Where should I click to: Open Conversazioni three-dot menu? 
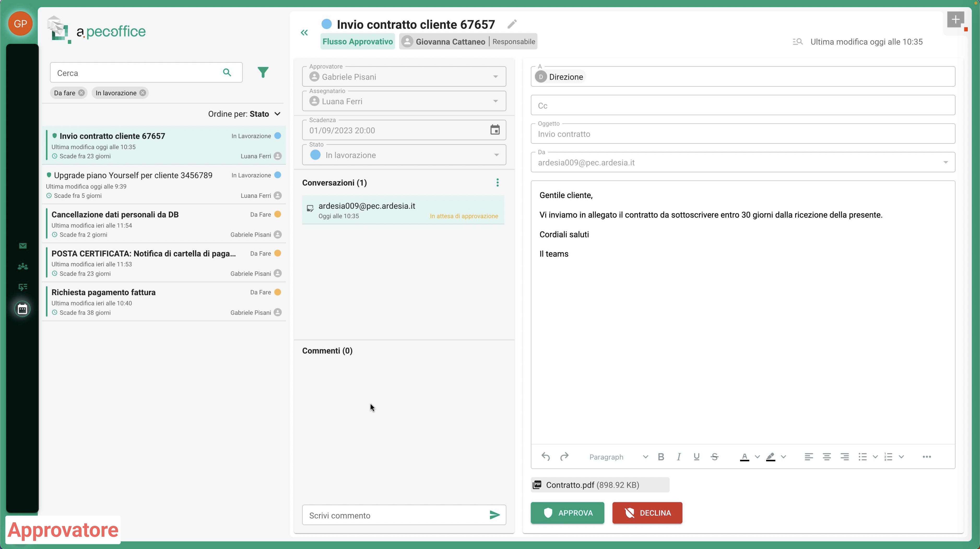click(x=498, y=183)
